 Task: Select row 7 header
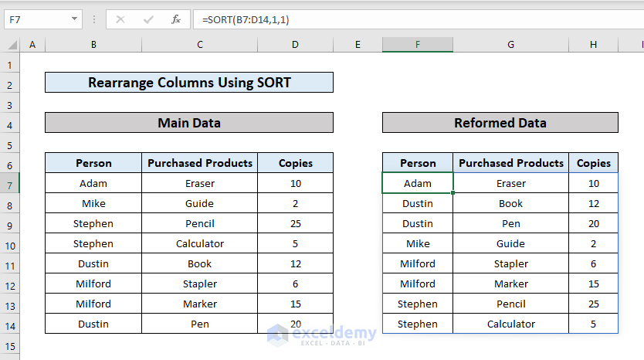click(x=10, y=184)
